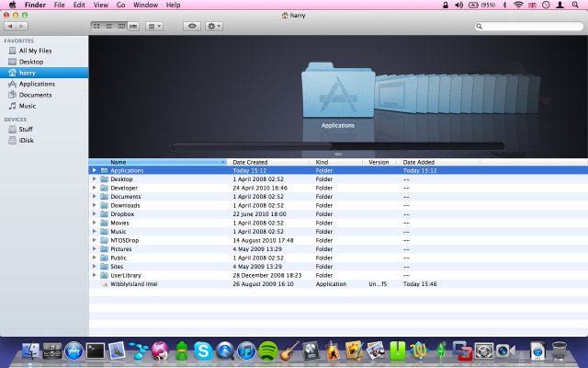This screenshot has width=588, height=368.
Task: Expand the Developer folder disclosure triangle
Action: tap(94, 188)
